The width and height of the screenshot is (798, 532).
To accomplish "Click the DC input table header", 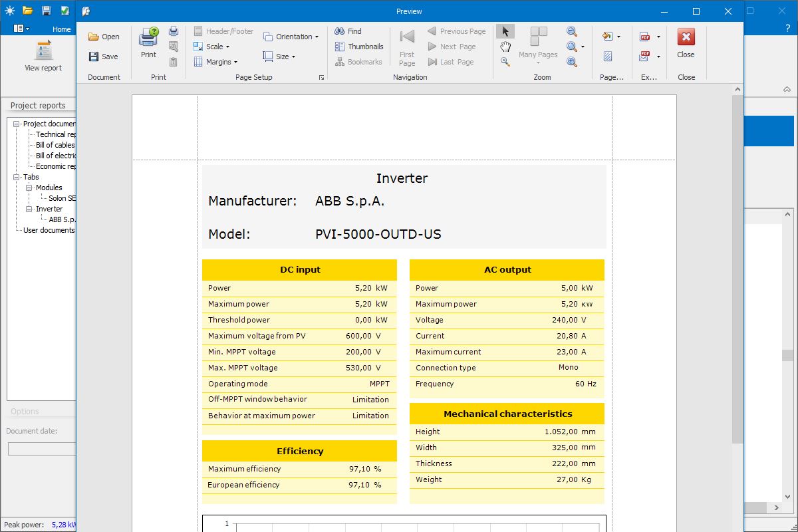I will pyautogui.click(x=300, y=269).
